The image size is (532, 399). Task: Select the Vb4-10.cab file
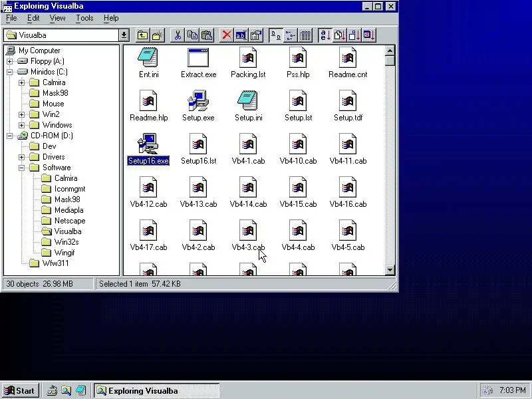point(298,149)
